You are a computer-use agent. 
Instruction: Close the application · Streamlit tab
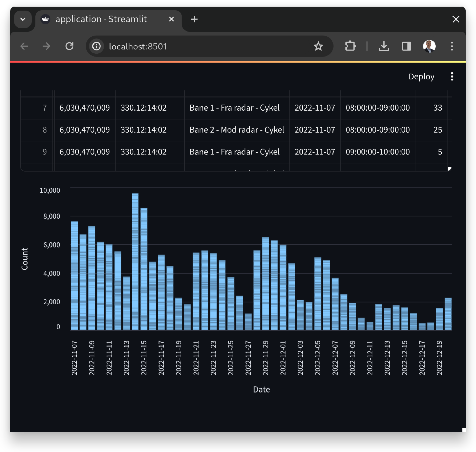point(171,19)
